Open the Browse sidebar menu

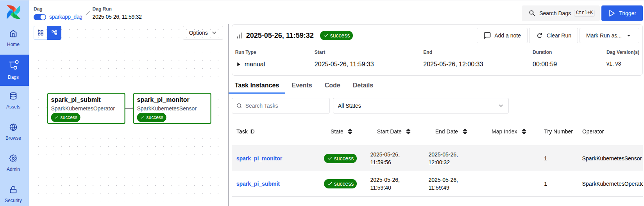pos(13,132)
